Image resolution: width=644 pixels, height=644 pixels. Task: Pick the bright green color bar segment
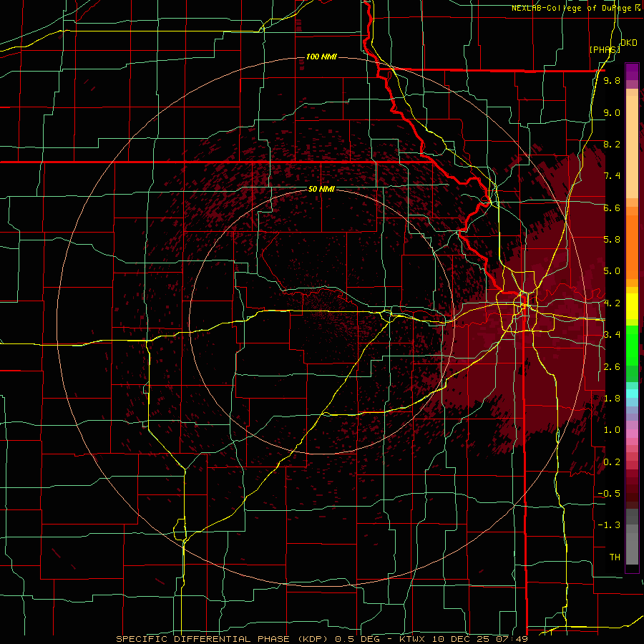tap(632, 345)
